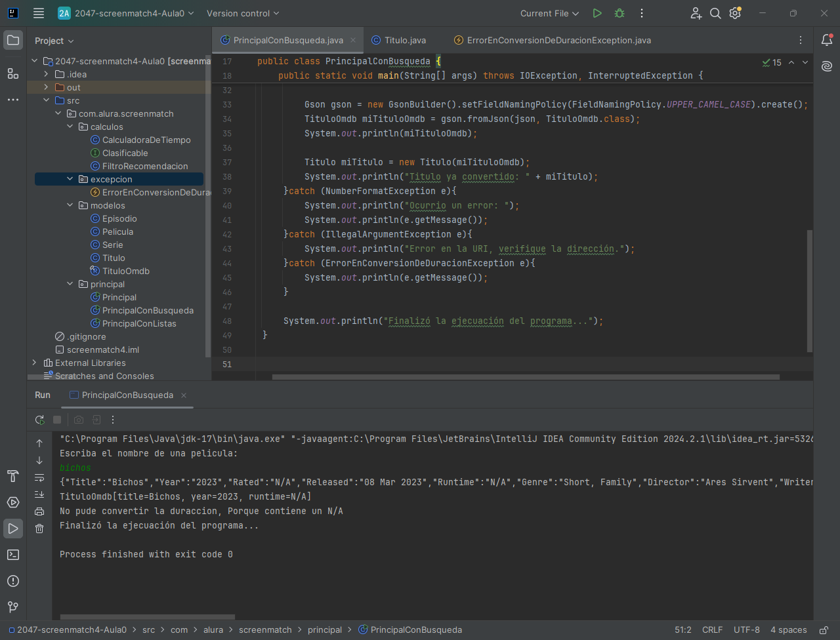Viewport: 840px width, 640px height.
Task: Open Search Everywhere magnifier
Action: [716, 13]
